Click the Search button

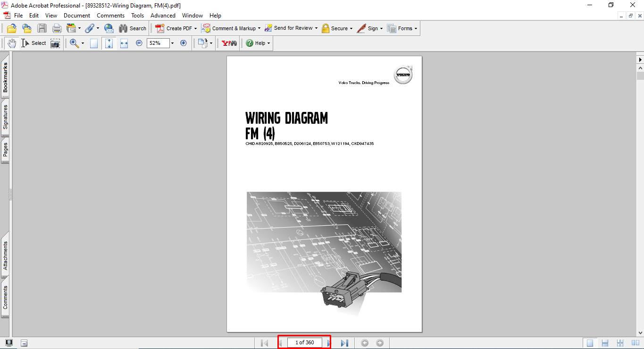pos(133,28)
